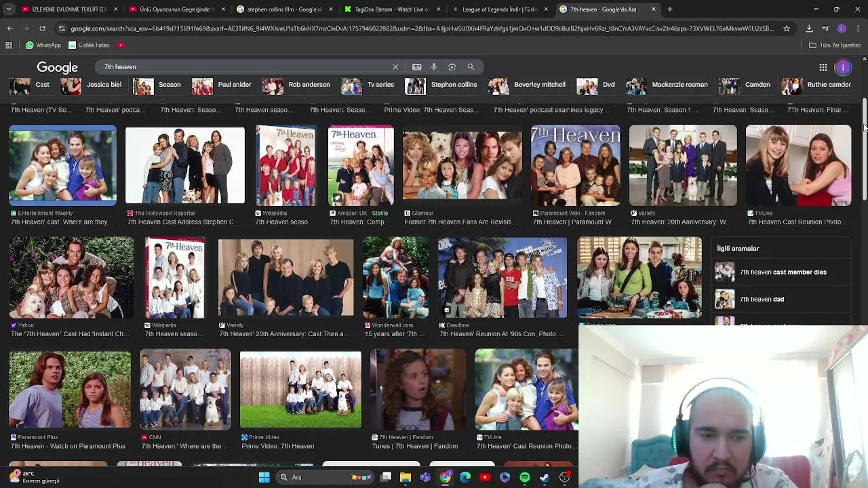Image resolution: width=868 pixels, height=488 pixels.
Task: Open the Windows Start menu
Action: (x=264, y=477)
